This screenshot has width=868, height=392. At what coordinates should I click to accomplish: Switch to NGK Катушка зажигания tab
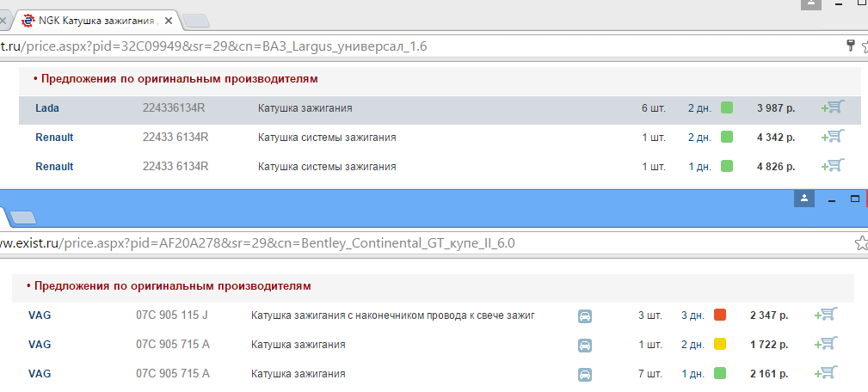[x=94, y=21]
